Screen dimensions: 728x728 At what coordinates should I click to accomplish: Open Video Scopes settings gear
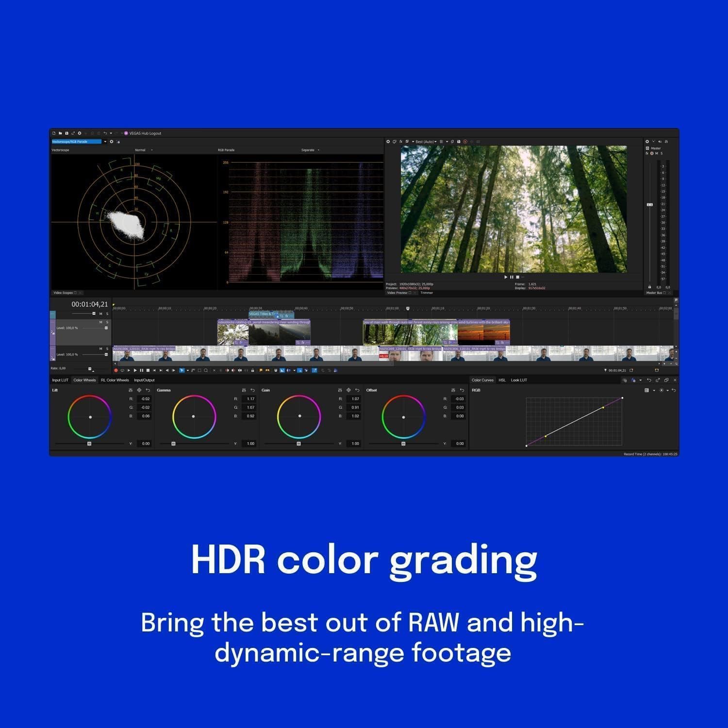click(x=112, y=142)
